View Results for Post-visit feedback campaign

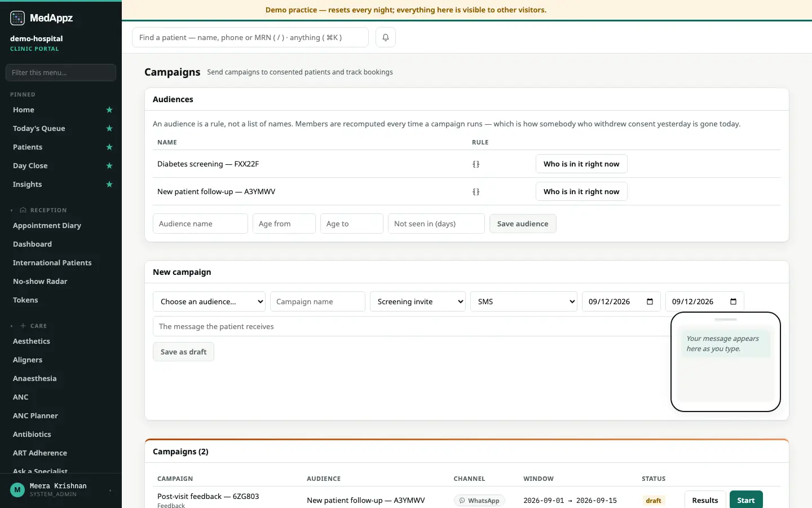click(x=705, y=501)
